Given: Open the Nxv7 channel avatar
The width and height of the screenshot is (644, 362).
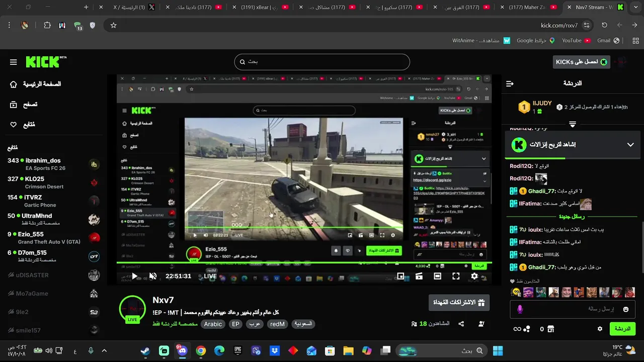Looking at the screenshot, I should 132,308.
